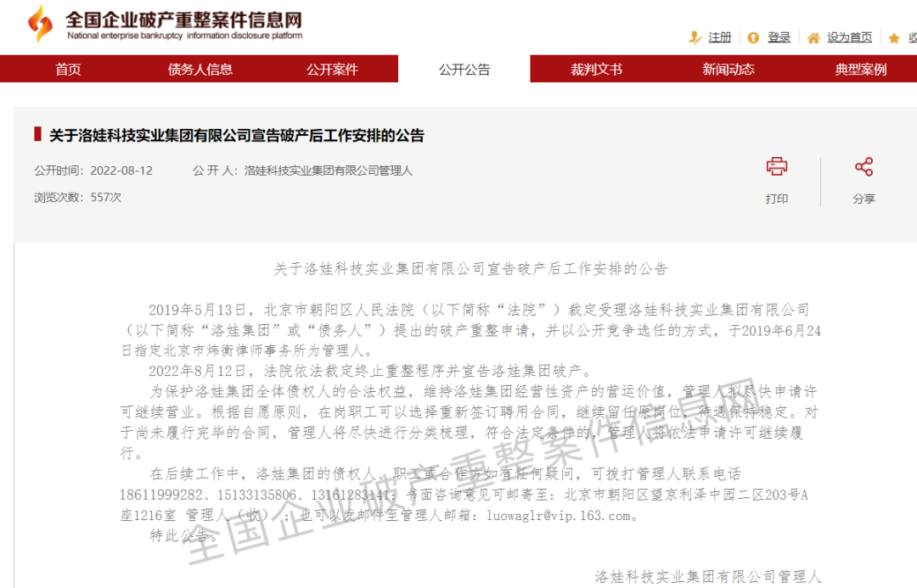Click the bold announcement headline about 洛娃科技
Viewport: 917px width, 588px height.
pyautogui.click(x=236, y=136)
